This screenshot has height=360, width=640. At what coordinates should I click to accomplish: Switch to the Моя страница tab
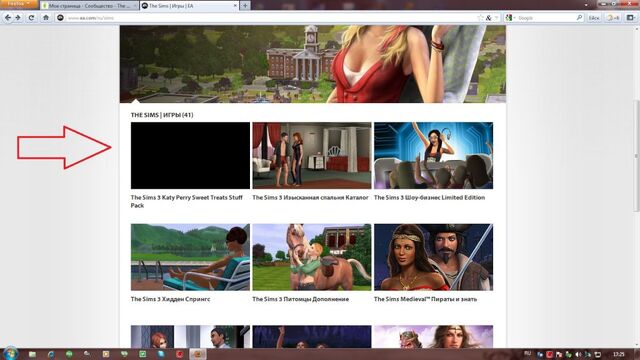(89, 6)
